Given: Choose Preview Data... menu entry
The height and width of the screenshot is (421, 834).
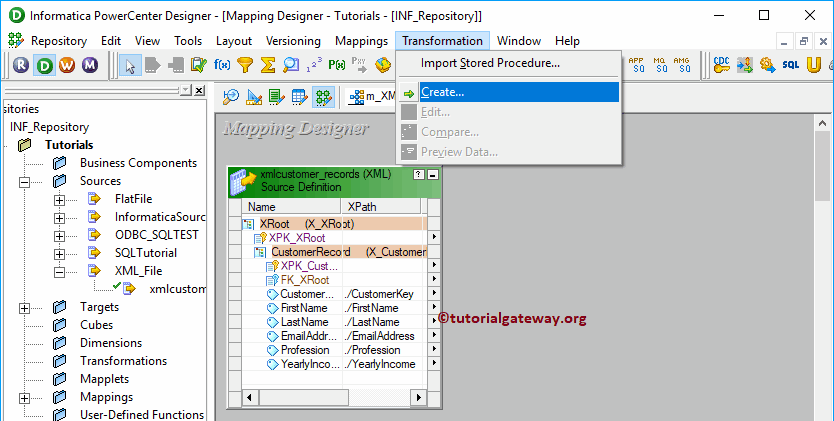Looking at the screenshot, I should point(509,152).
